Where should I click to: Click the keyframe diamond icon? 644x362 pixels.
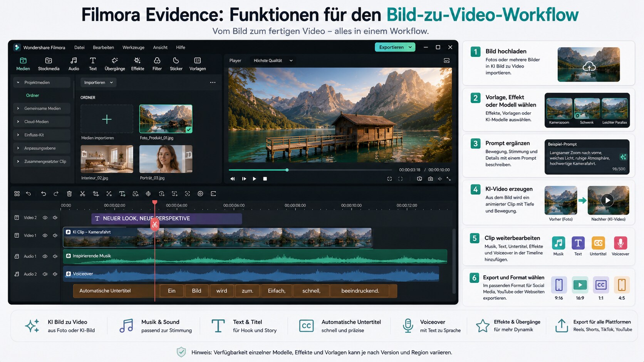point(148,194)
